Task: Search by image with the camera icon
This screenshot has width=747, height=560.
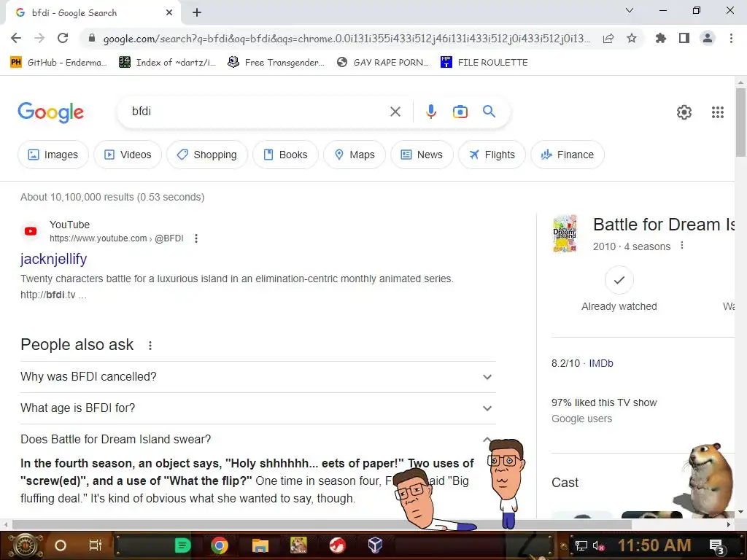Action: (460, 112)
